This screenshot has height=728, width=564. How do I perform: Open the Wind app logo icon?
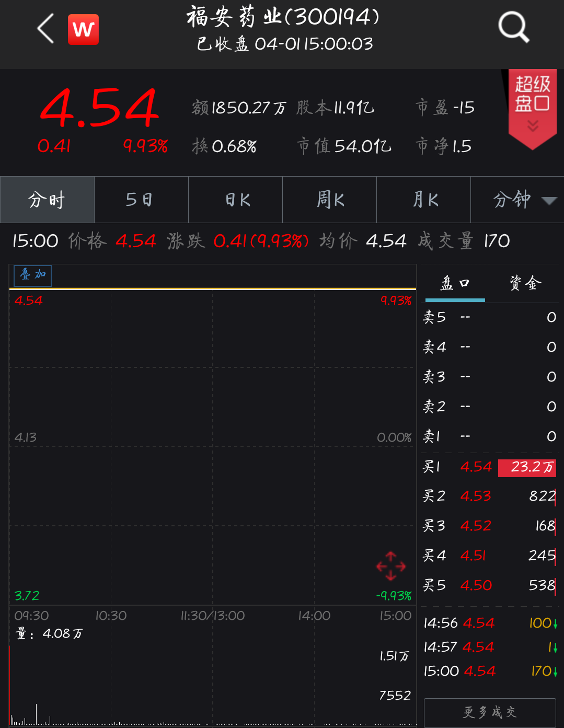[83, 29]
